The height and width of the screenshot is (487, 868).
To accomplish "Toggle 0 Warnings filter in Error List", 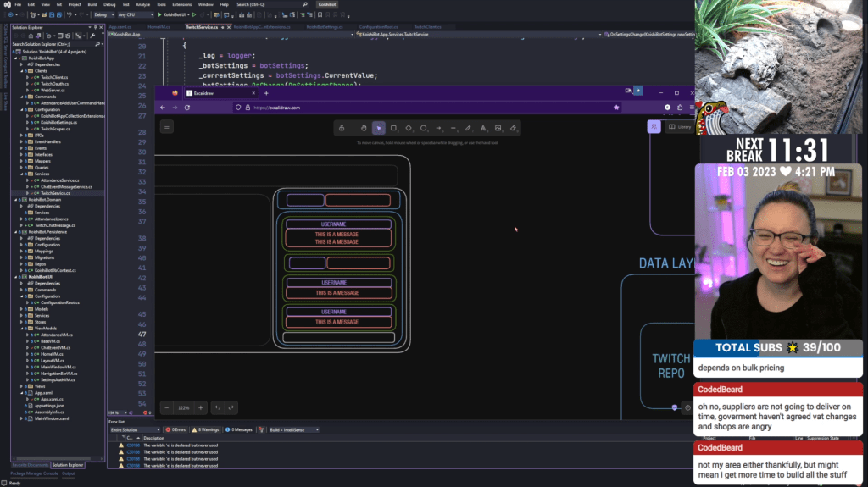I will click(x=205, y=429).
